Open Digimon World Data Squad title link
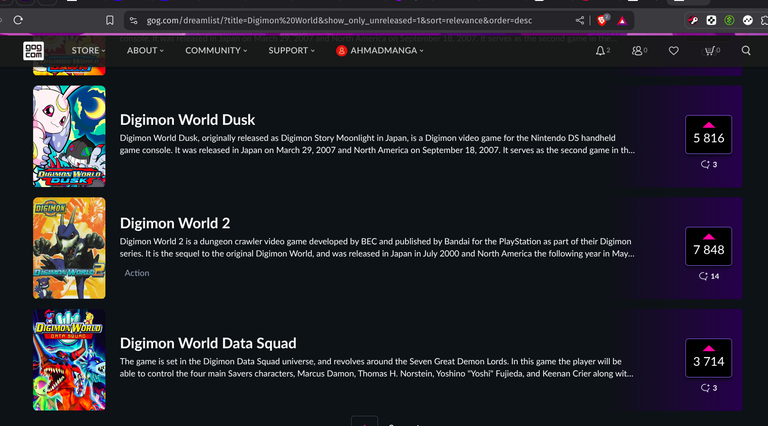Viewport: 768px width, 426px height. click(208, 343)
